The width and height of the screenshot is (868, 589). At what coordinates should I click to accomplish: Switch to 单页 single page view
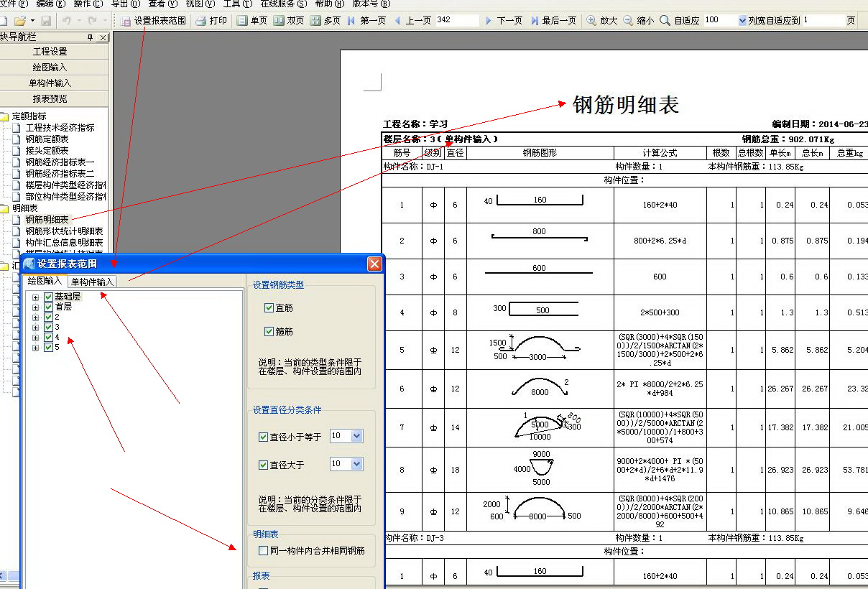(251, 21)
